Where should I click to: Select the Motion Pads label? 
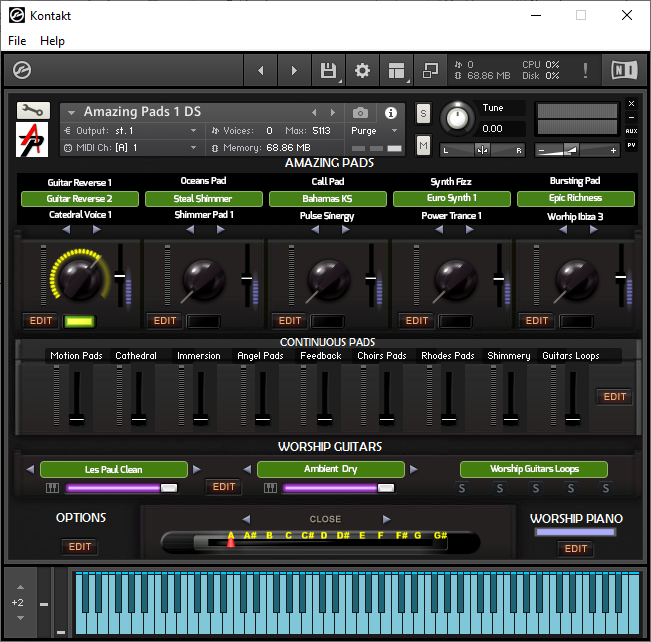coord(76,355)
